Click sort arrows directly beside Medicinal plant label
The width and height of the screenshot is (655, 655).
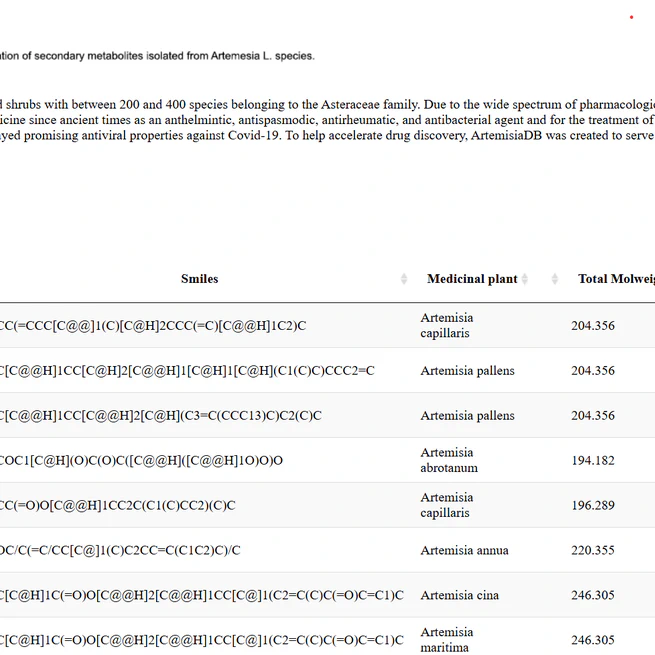525,279
